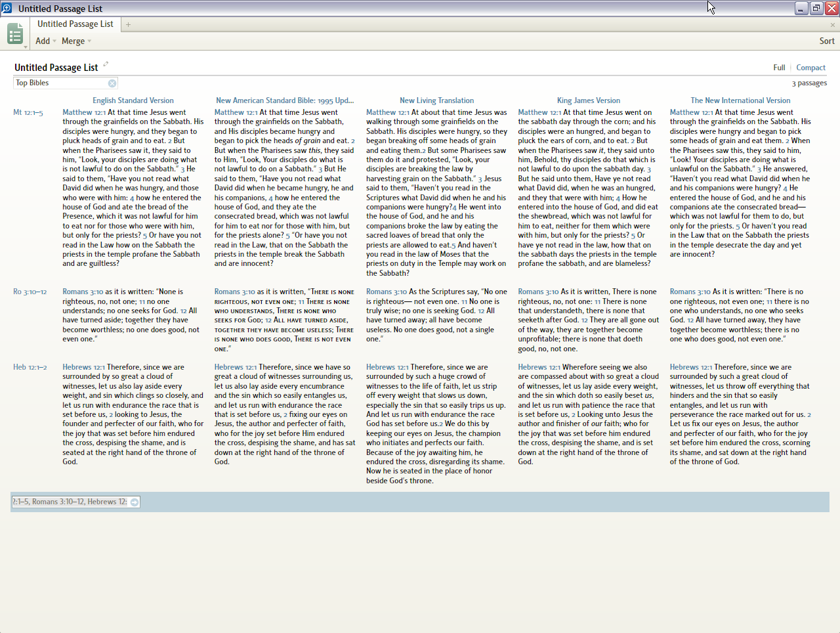
Task: Open a new tab with the plus icon
Action: [x=128, y=25]
